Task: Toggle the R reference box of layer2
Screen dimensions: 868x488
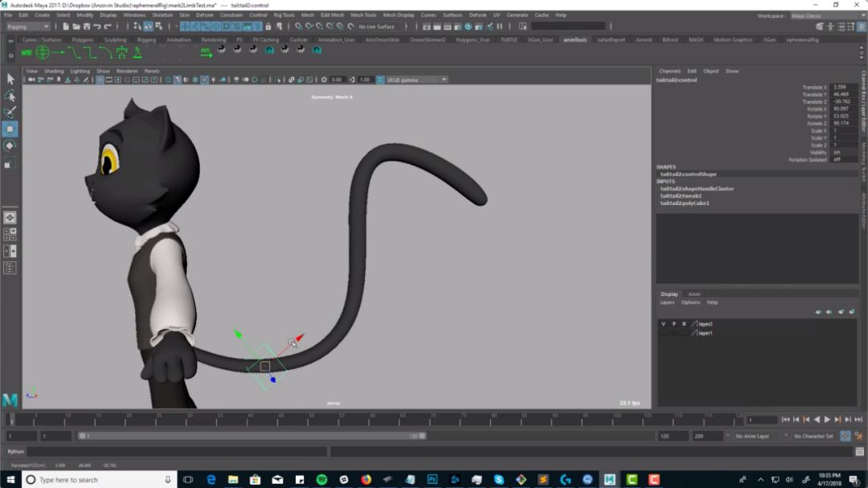Action: pos(684,324)
